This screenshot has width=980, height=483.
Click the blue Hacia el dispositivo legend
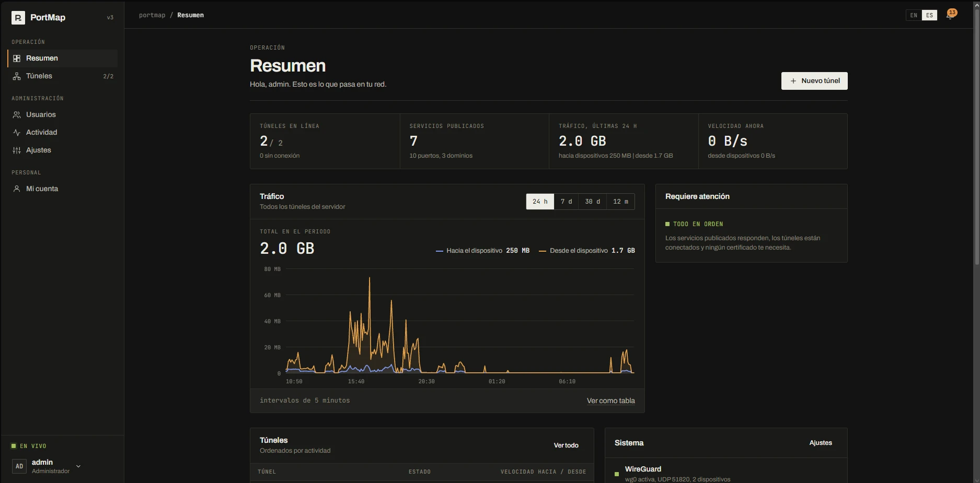tap(482, 251)
